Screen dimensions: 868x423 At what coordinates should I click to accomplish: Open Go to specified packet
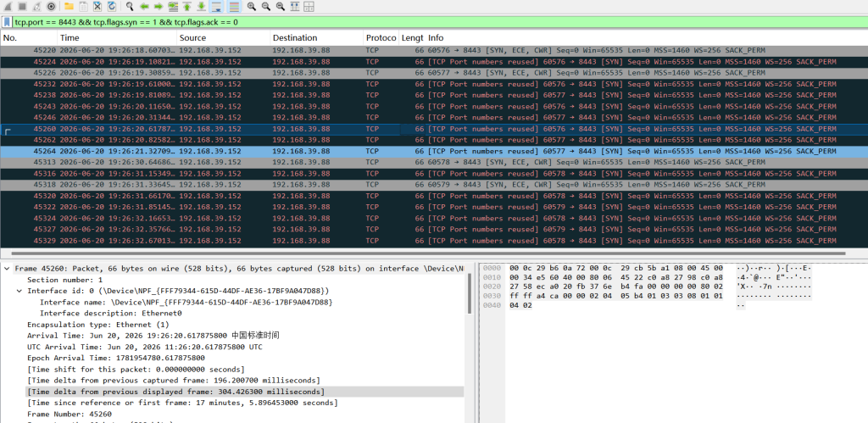click(x=173, y=7)
